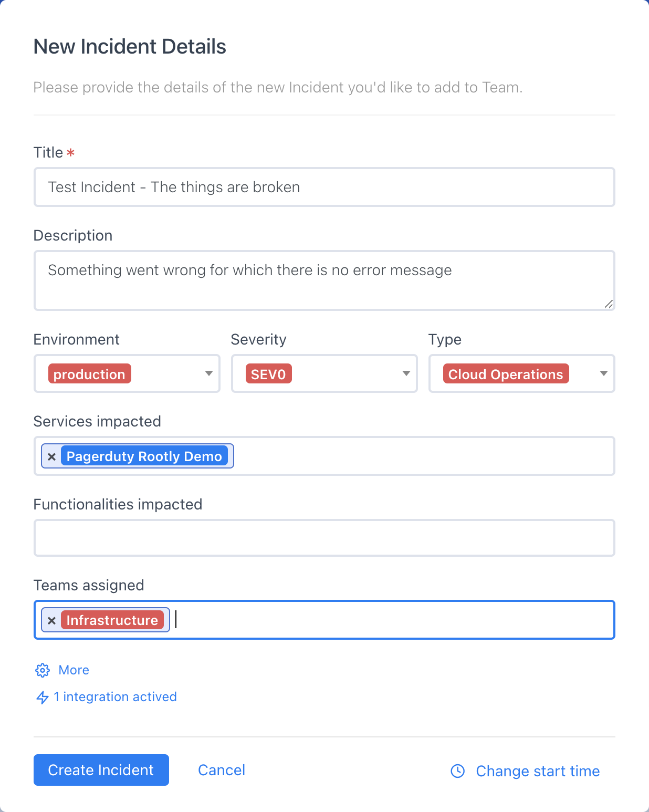Remove the Infrastructure team tag
This screenshot has width=649, height=812.
coord(51,621)
